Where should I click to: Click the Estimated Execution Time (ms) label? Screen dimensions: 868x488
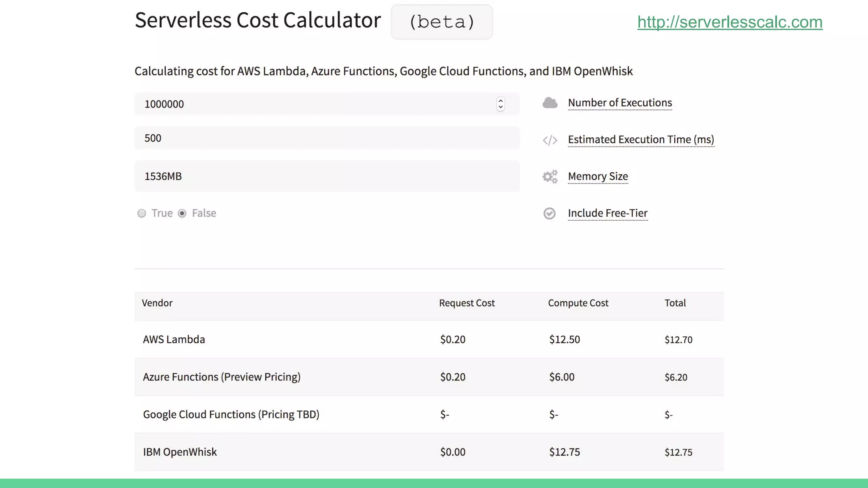[x=641, y=140]
